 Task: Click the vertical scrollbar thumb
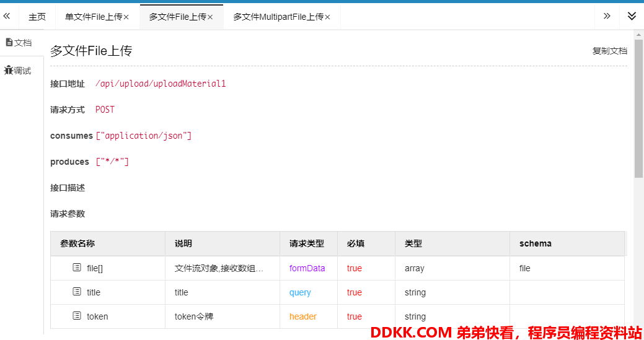(638, 108)
